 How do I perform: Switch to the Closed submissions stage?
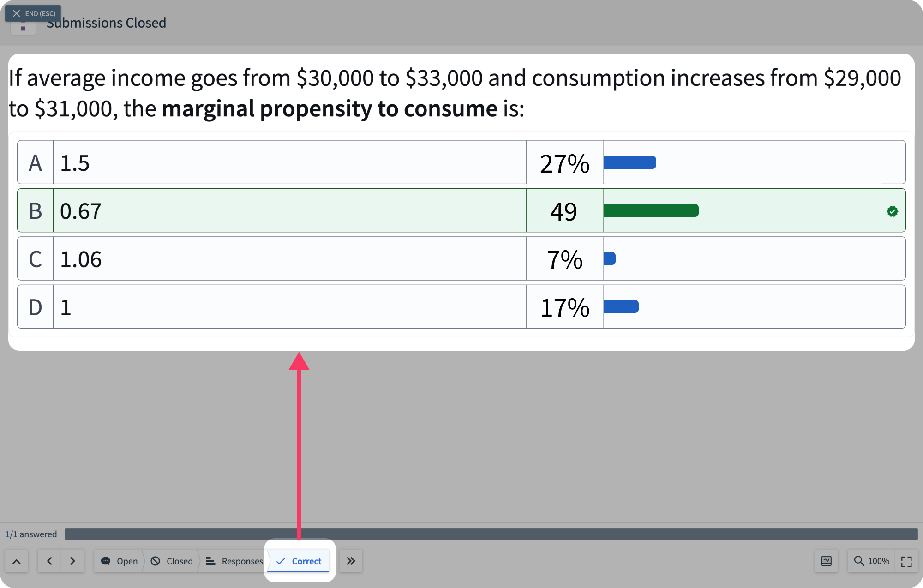[172, 561]
